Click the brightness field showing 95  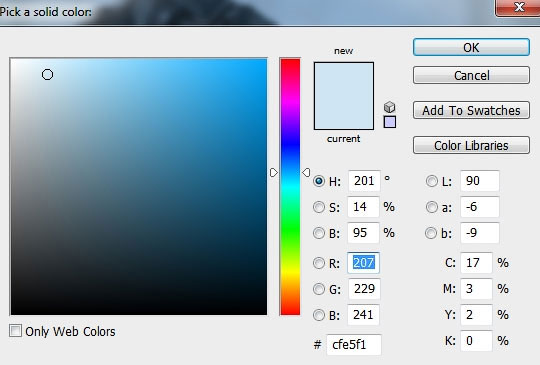click(x=363, y=233)
